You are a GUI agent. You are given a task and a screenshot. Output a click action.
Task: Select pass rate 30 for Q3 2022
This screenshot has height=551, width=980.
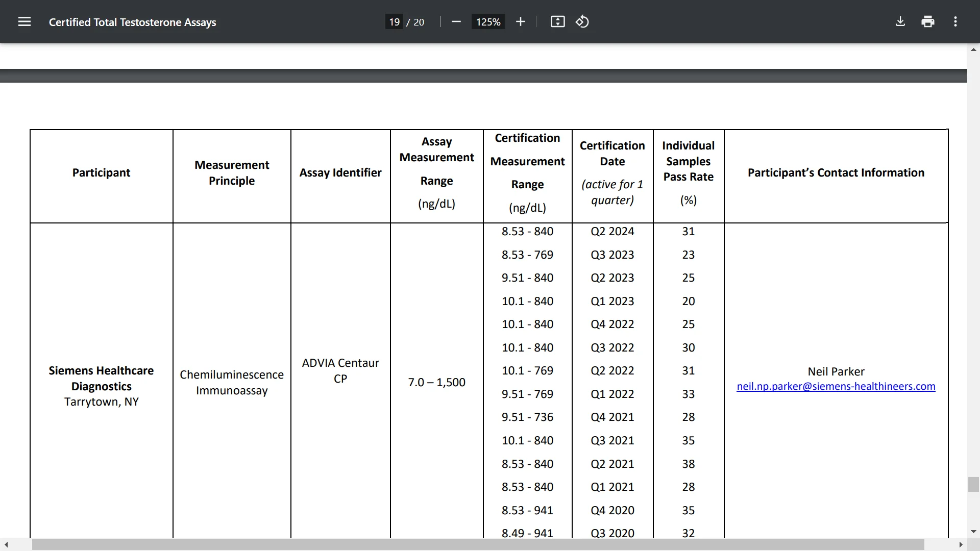point(689,347)
